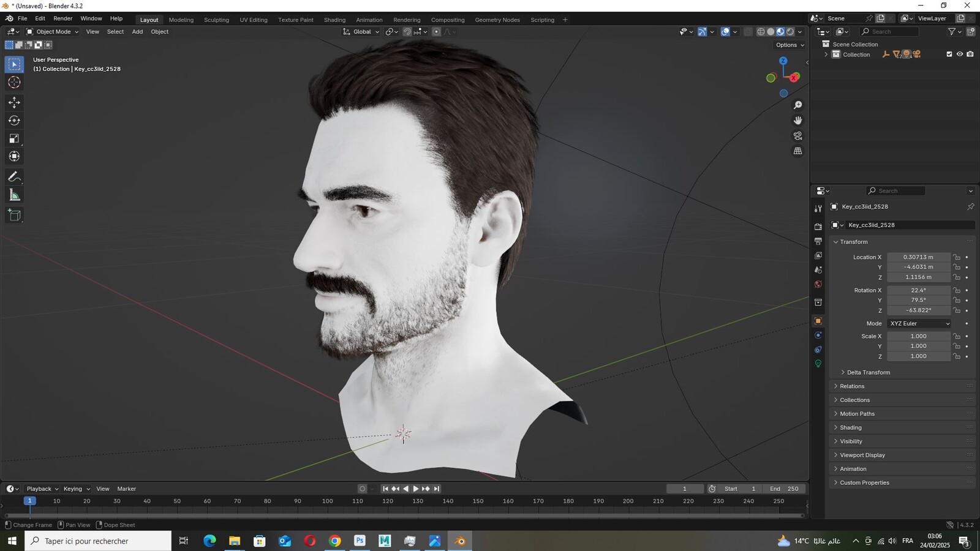Image resolution: width=980 pixels, height=551 pixels.
Task: Open the Options dropdown in viewport
Action: pyautogui.click(x=790, y=45)
